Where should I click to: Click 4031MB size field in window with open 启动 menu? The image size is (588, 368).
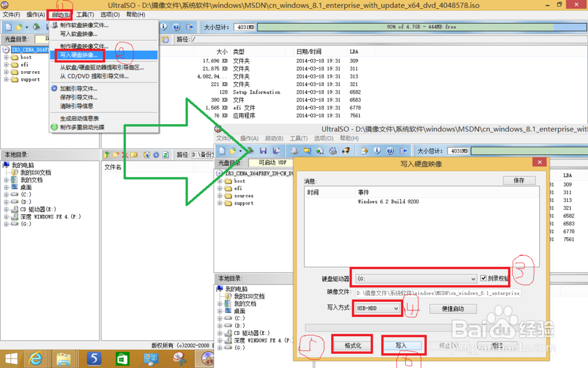pyautogui.click(x=245, y=27)
